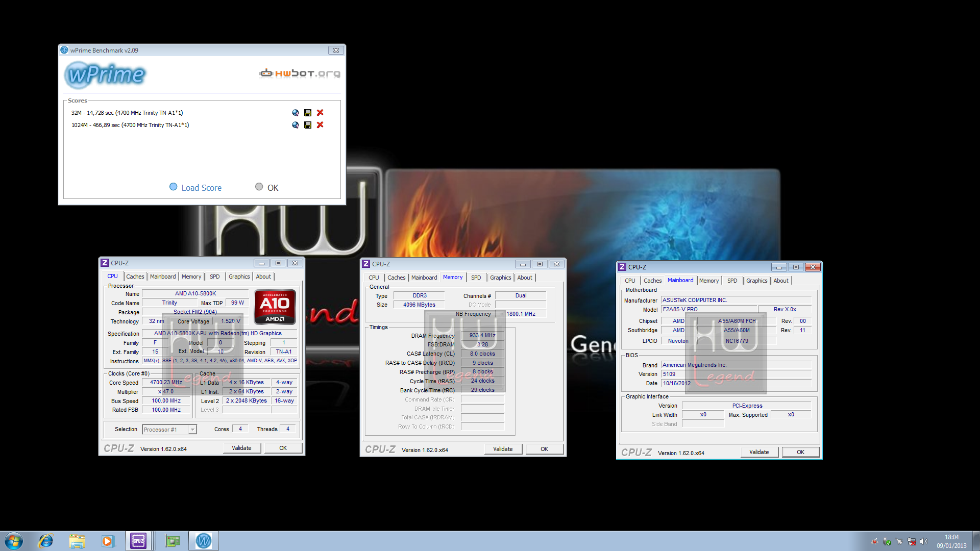Click the Model F2A85-V PRO field

(709, 309)
